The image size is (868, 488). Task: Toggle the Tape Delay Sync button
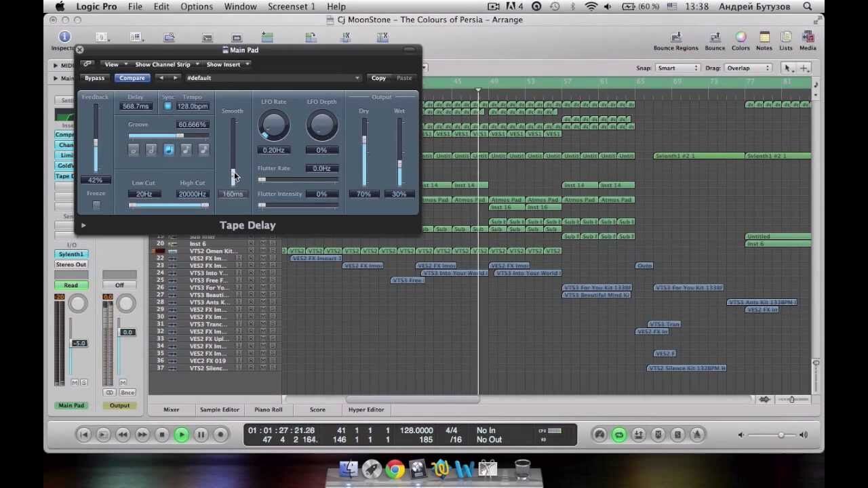tap(167, 106)
